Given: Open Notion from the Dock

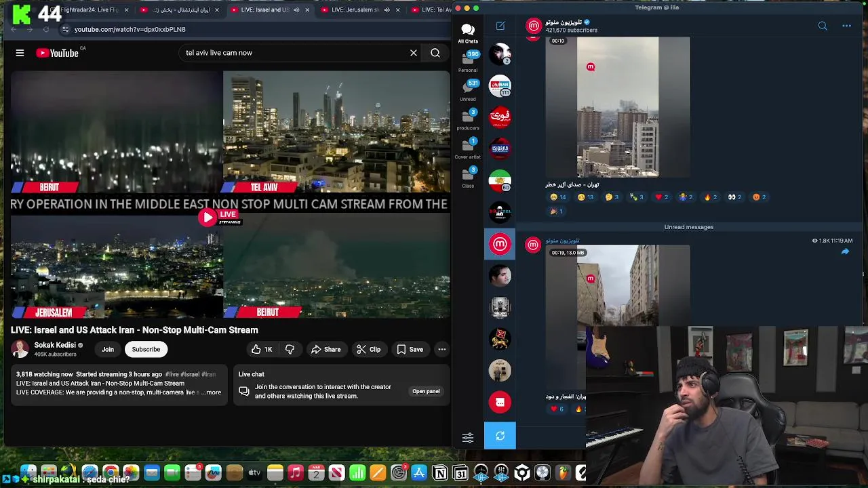Looking at the screenshot, I should coord(440,472).
